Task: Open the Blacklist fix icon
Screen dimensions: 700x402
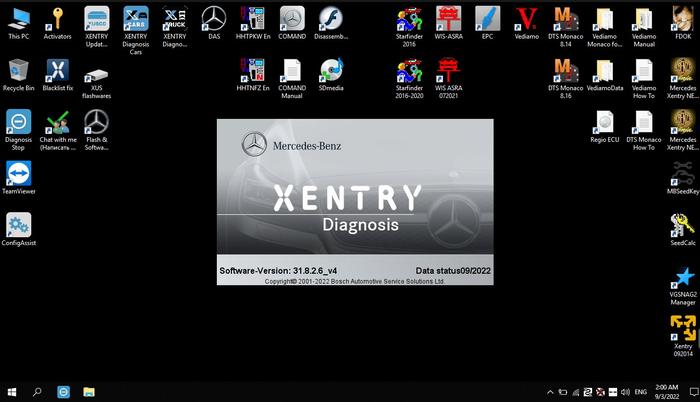Action: [x=57, y=70]
